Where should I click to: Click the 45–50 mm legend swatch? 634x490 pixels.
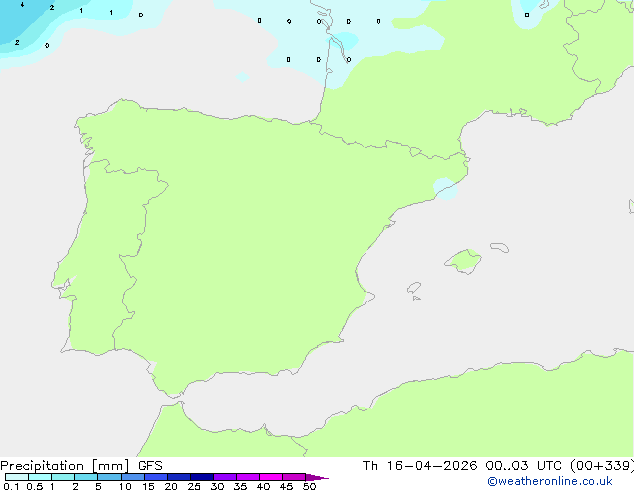(294, 477)
